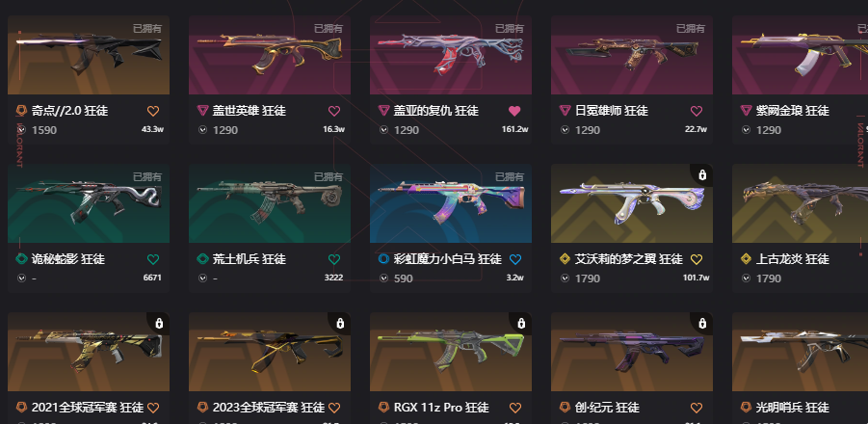The height and width of the screenshot is (424, 868).
Task: Click the 创·纪元 狂徒 name link
Action: [x=607, y=408]
